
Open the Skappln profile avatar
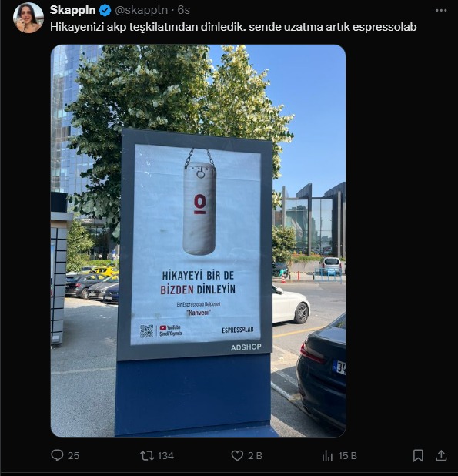pyautogui.click(x=28, y=18)
